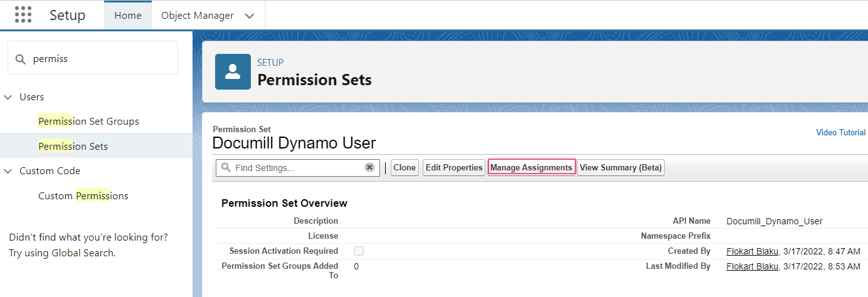The image size is (868, 297).
Task: Collapse the Custom Code section
Action: 9,171
